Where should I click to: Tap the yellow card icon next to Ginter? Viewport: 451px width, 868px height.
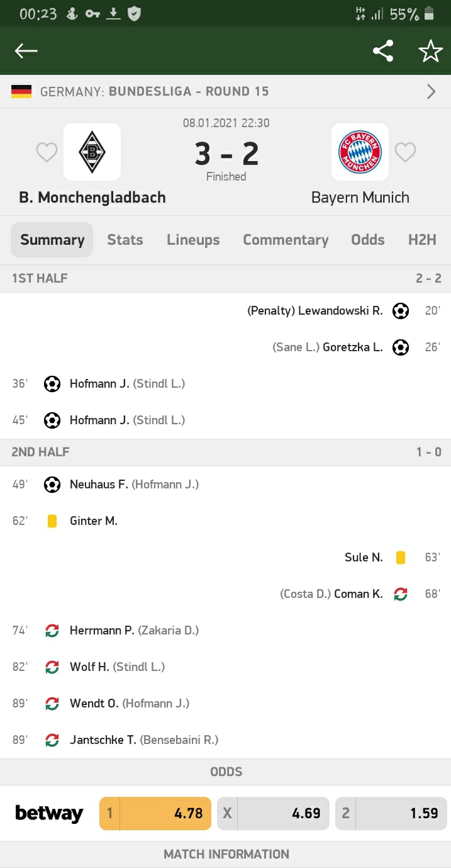[x=52, y=521]
